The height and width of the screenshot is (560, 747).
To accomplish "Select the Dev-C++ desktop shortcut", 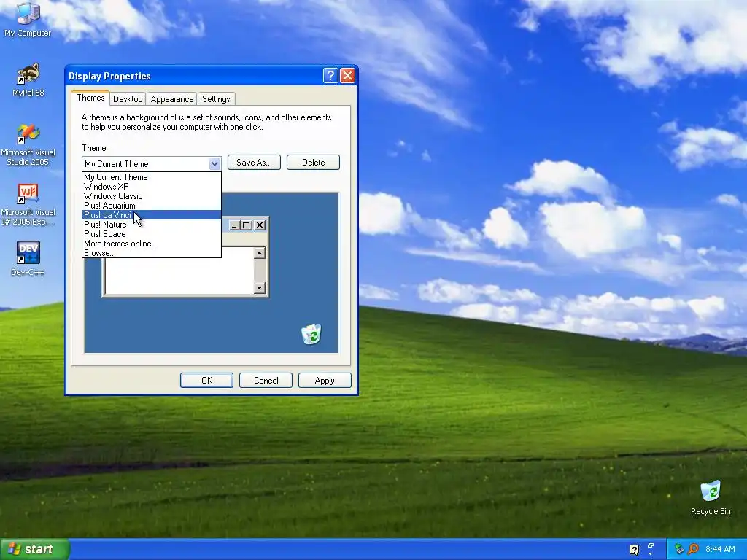I will coord(28,259).
